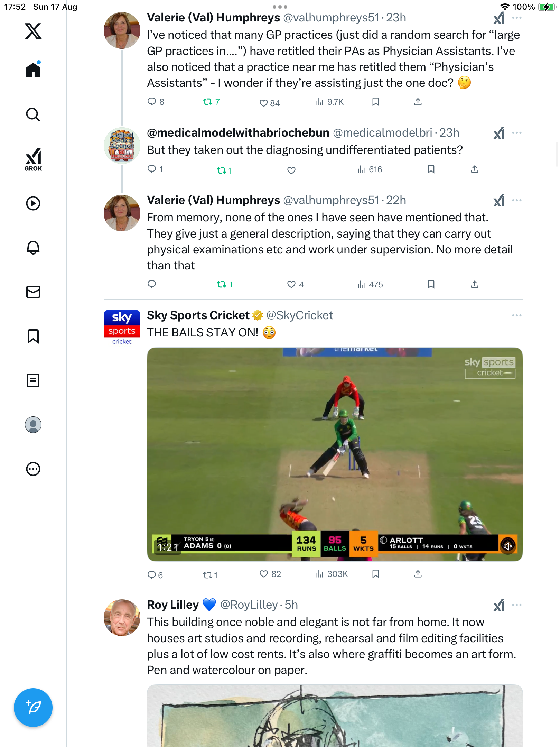The image size is (560, 747).
Task: Open Search from the sidebar
Action: point(33,114)
